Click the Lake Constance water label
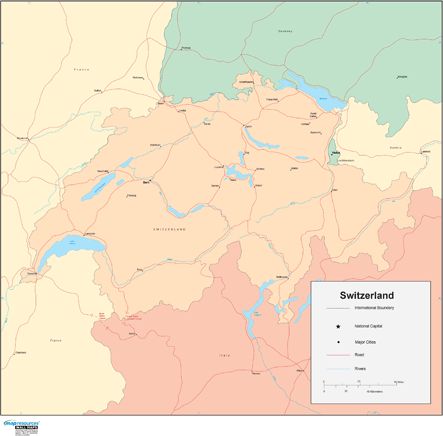The width and height of the screenshot is (443, 436). [x=323, y=99]
